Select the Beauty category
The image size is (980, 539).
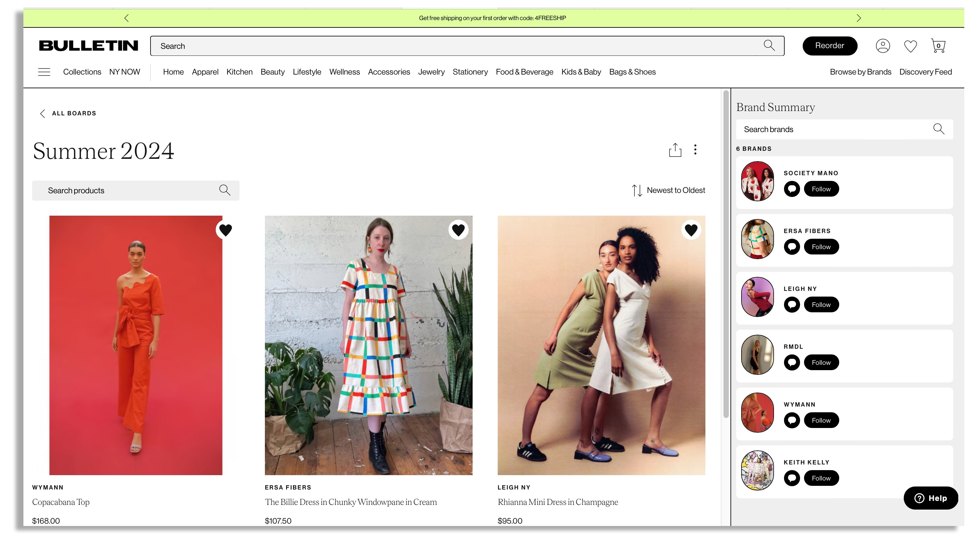pyautogui.click(x=272, y=72)
